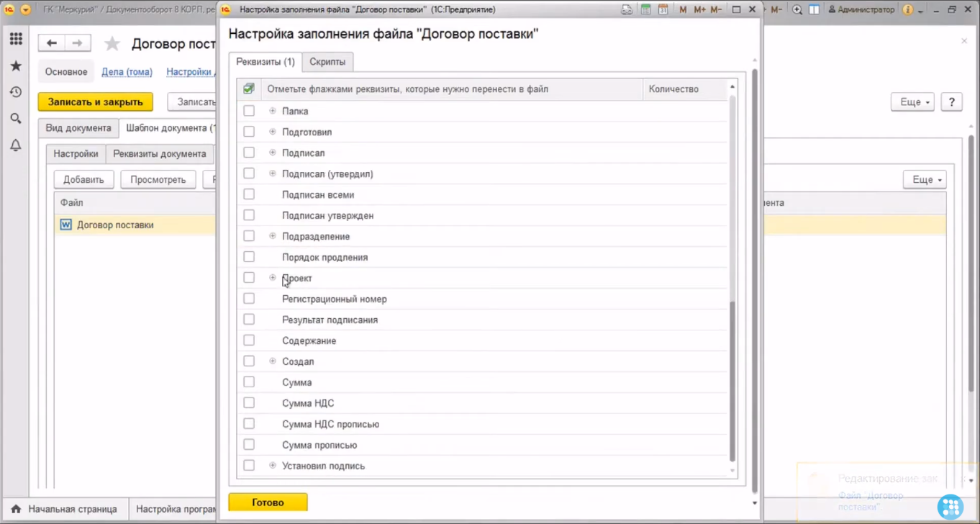Open the sections menu grid icon
Viewport: 980px width, 524px height.
click(x=16, y=39)
